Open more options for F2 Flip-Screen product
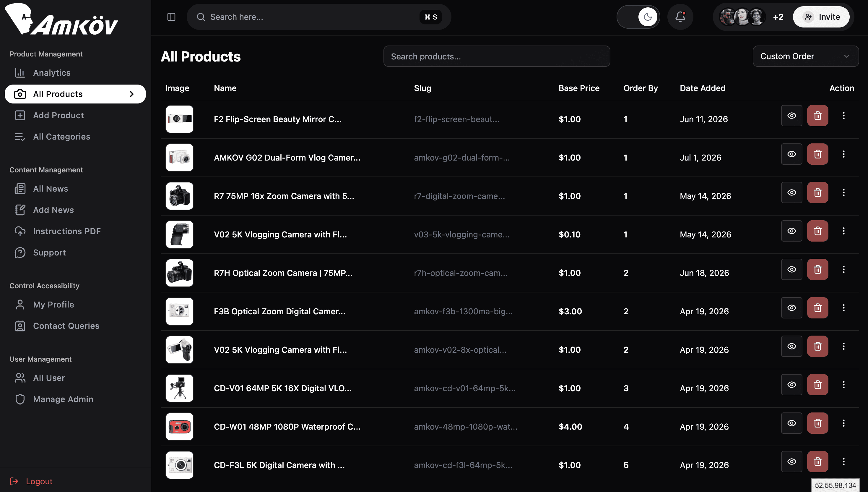Viewport: 868px width, 492px height. [843, 116]
